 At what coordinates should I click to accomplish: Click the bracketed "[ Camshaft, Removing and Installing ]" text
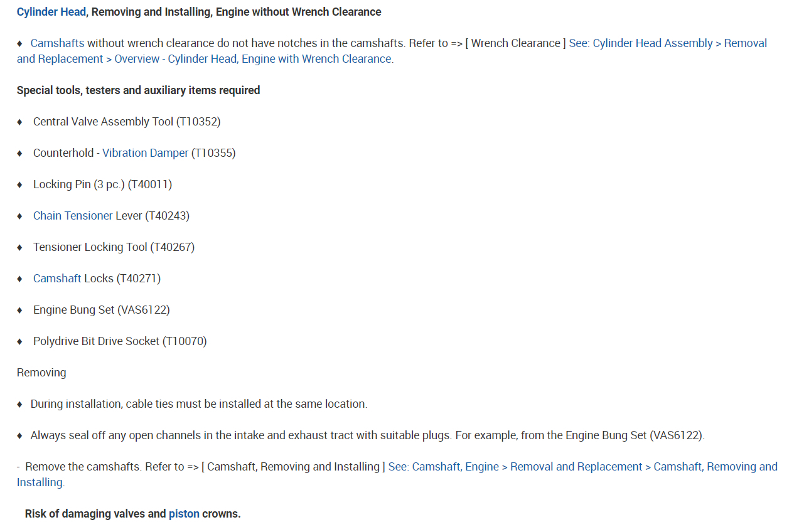293,467
